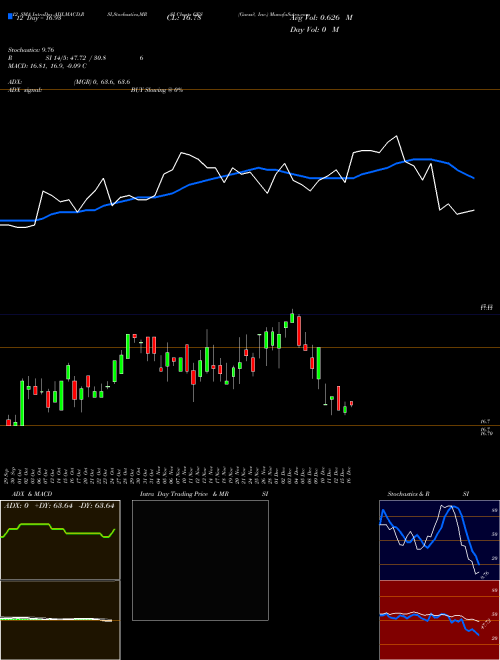This screenshot has width=500, height=660.
Task: Select the 'Stochastics: 9.76' readout
Action: point(31,50)
